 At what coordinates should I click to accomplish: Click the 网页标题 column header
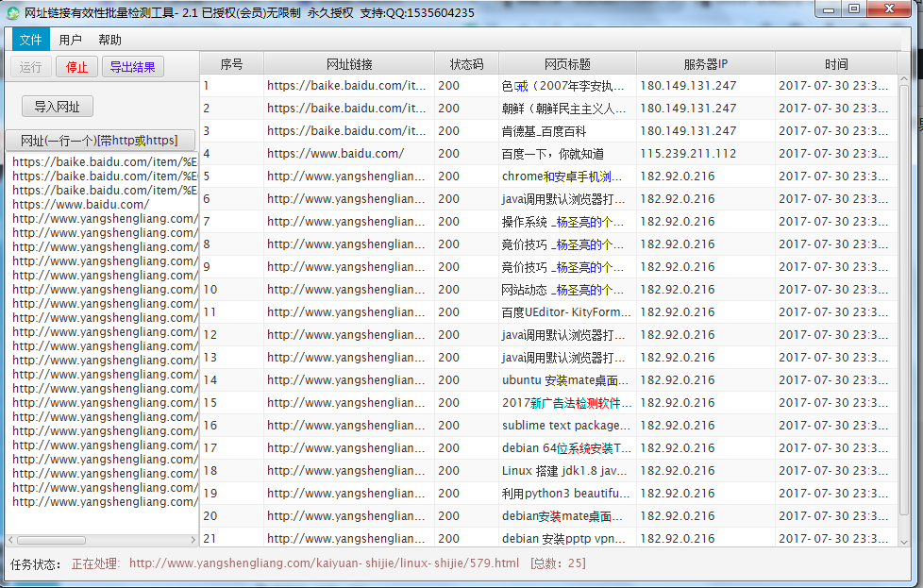(x=567, y=64)
